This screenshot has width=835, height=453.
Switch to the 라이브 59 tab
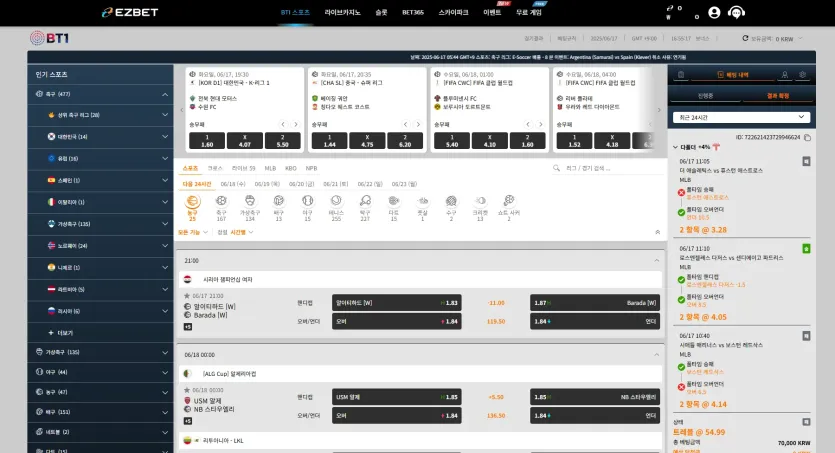(x=243, y=168)
